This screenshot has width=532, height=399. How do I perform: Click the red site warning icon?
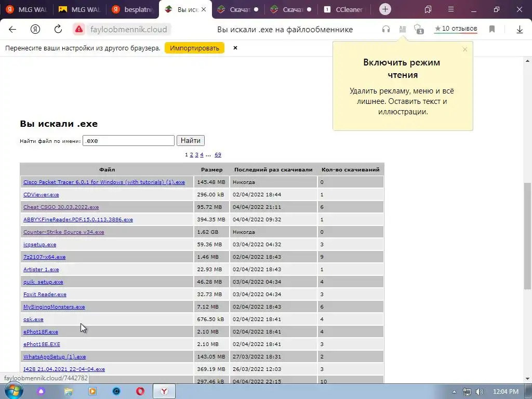pyautogui.click(x=79, y=30)
